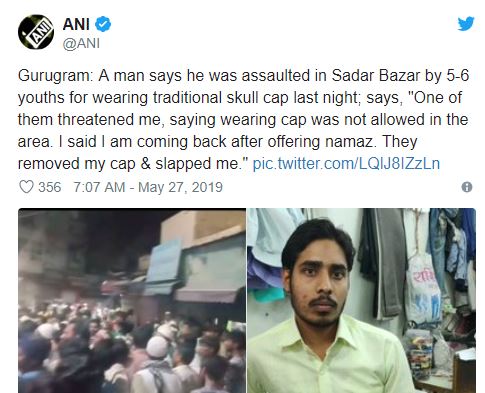The height and width of the screenshot is (393, 485).
Task: Open the ANI profile avatar
Action: tap(36, 32)
